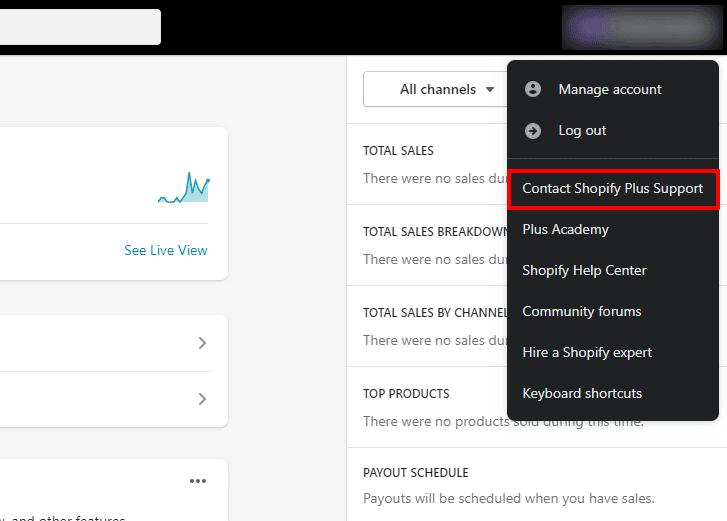727x521 pixels.
Task: Select Contact Shopify Plus Support
Action: 613,189
